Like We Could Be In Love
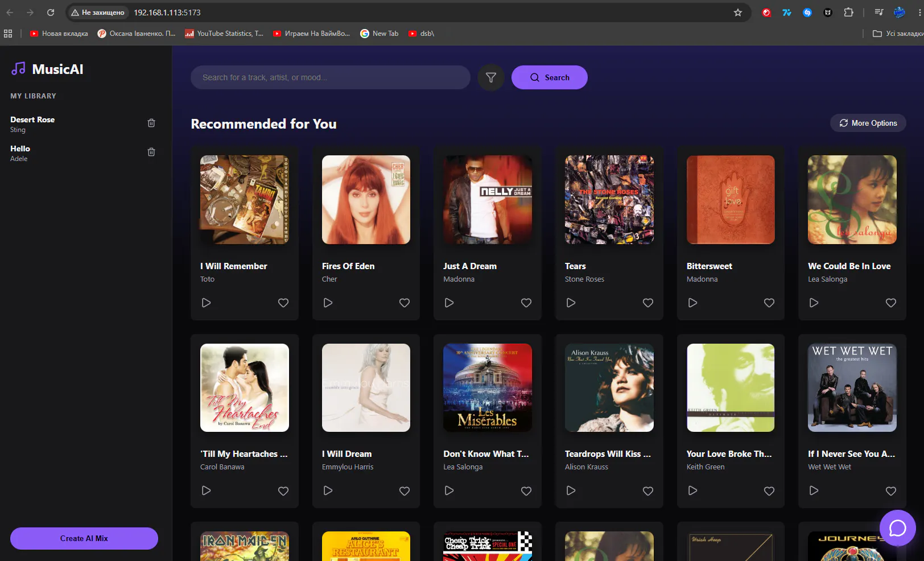Image resolution: width=924 pixels, height=561 pixels. tap(891, 303)
